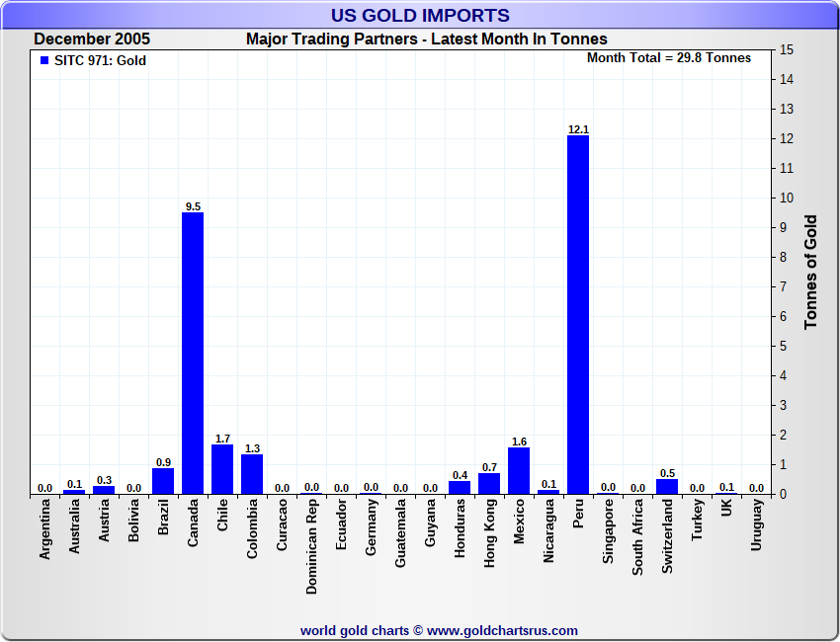The image size is (840, 642).
Task: Click the Guatemala axis label
Action: [x=400, y=532]
